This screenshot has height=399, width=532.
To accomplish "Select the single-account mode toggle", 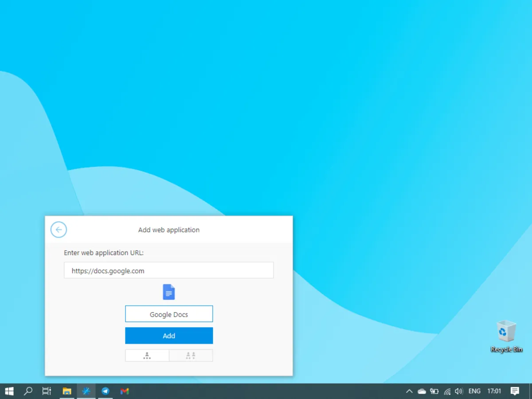I will coord(147,356).
